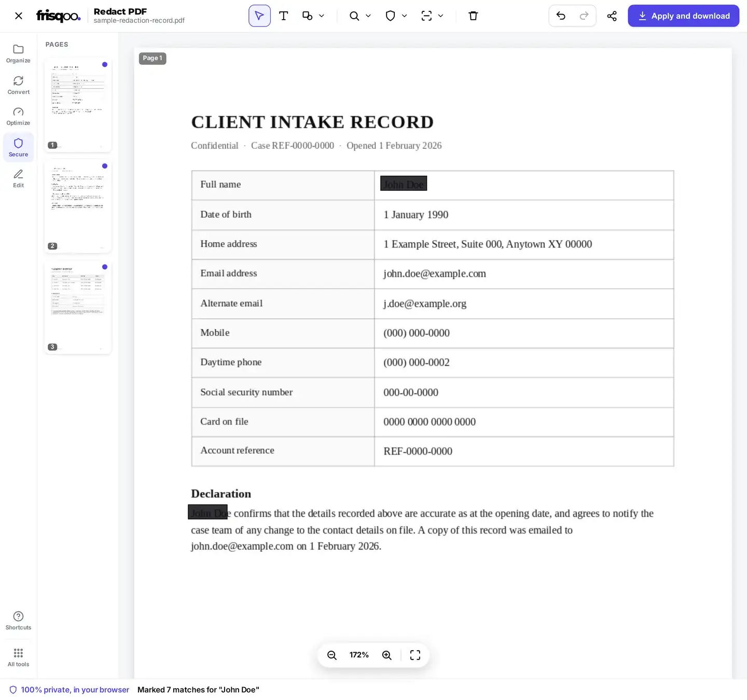Image resolution: width=747 pixels, height=700 pixels.
Task: Click the 172% zoom level
Action: pyautogui.click(x=359, y=655)
